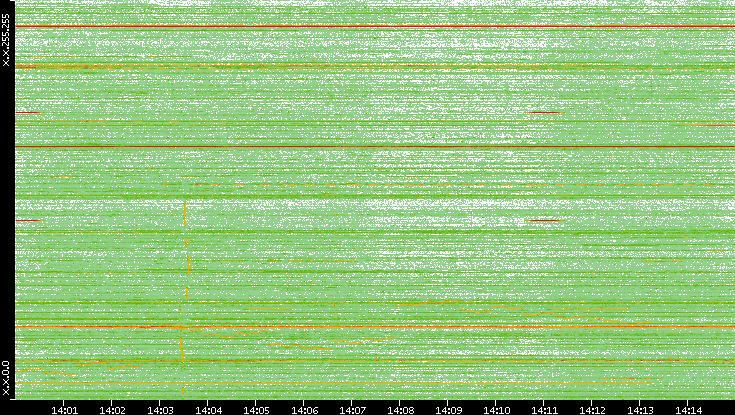Image resolution: width=735 pixels, height=415 pixels.
Task: Click the 14:01 time axis label
Action: coord(64,410)
